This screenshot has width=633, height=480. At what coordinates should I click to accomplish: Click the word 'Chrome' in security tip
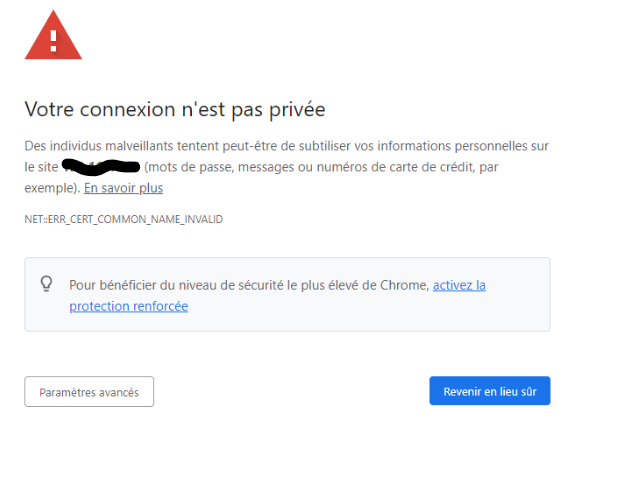pos(404,285)
